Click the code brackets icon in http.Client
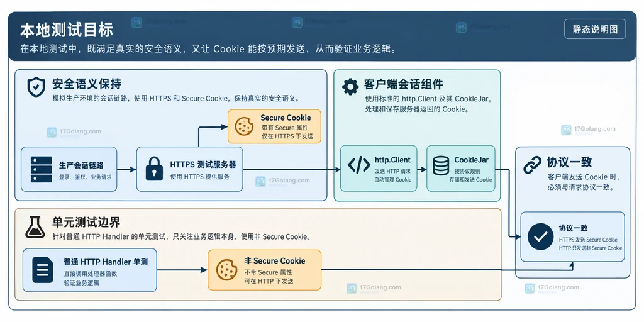Screen dimensions: 644x322 [358, 165]
